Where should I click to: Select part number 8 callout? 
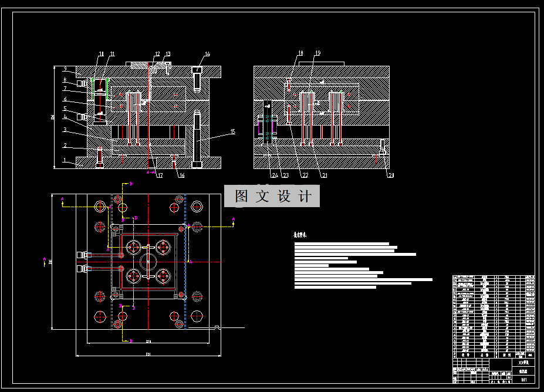(65, 80)
